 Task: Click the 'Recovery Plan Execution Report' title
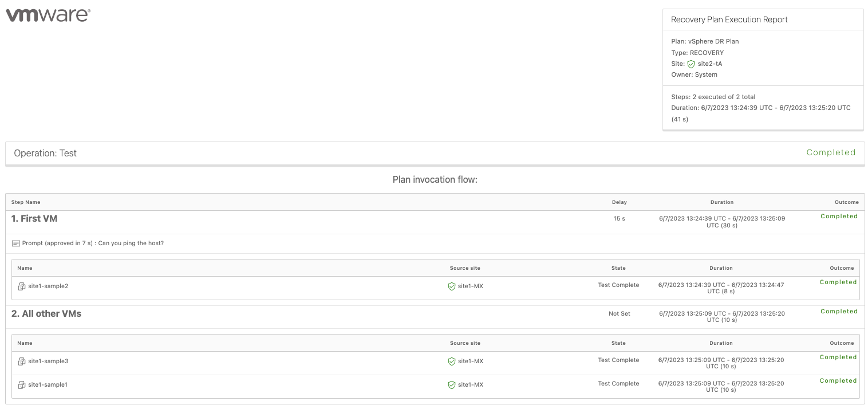click(729, 19)
